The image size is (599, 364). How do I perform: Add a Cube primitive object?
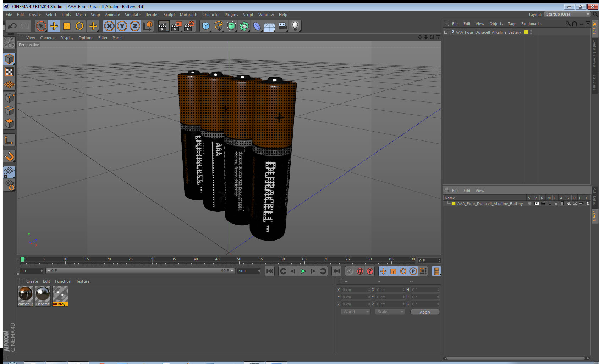[206, 26]
